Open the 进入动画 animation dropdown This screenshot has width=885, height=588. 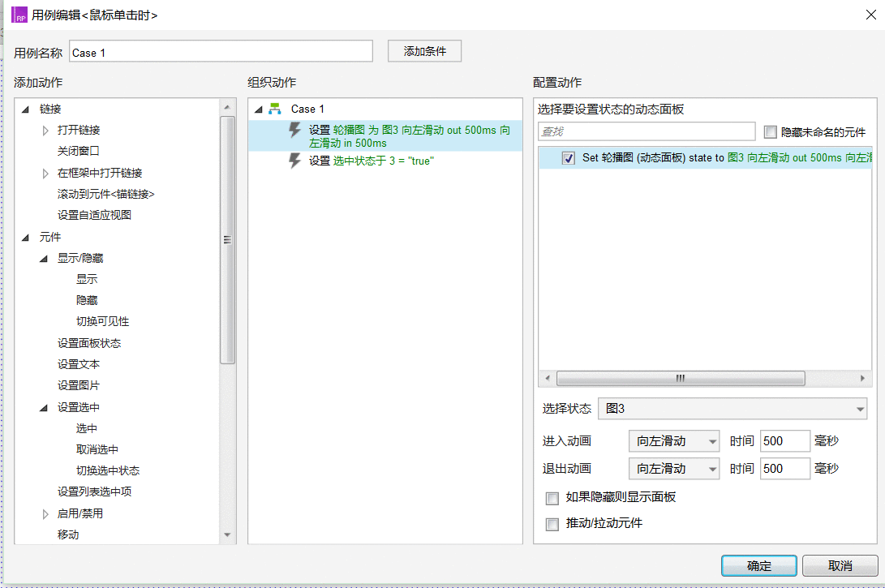point(674,441)
